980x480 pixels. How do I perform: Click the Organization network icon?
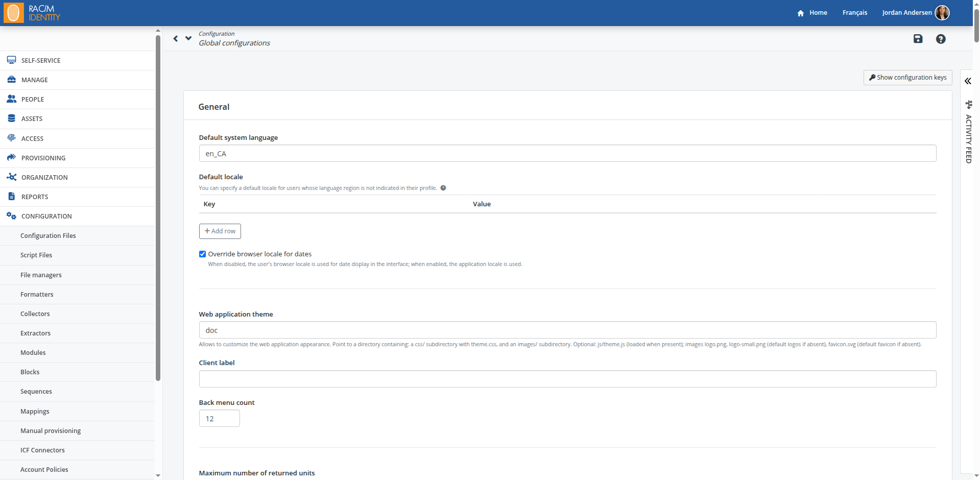tap(11, 177)
